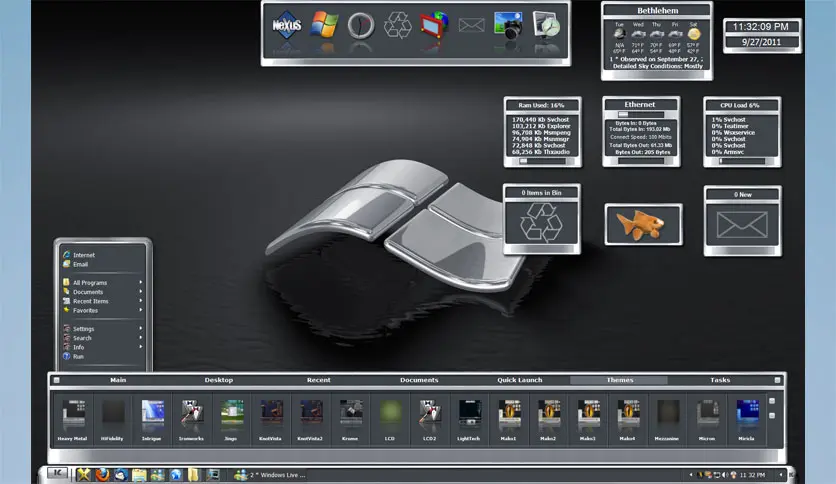
Task: Switch to the Recent tab
Action: coord(318,380)
